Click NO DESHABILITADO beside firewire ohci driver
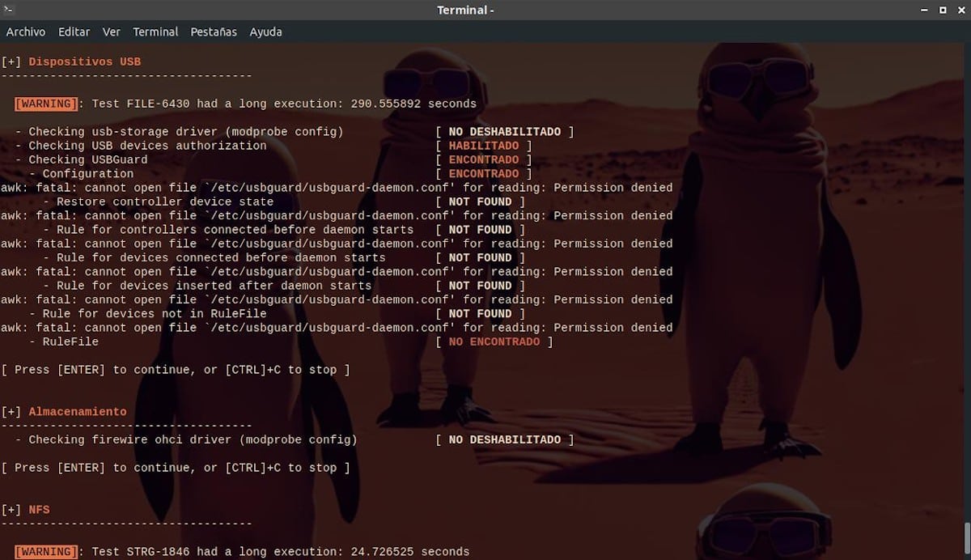The height and width of the screenshot is (560, 971). tap(505, 440)
